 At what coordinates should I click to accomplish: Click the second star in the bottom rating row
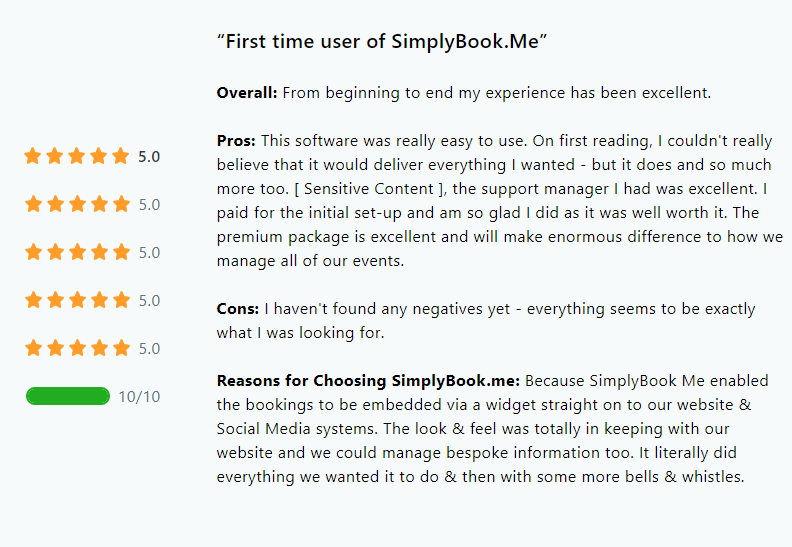tap(56, 348)
